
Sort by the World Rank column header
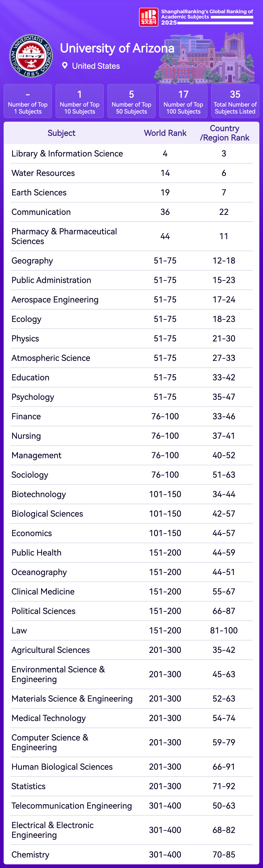click(165, 133)
